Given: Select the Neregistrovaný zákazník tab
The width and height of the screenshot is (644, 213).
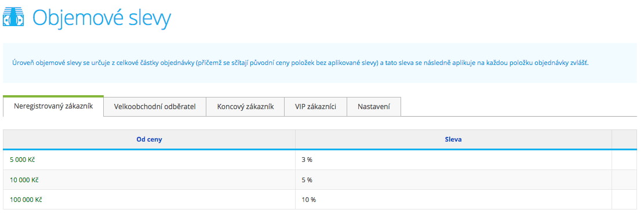Looking at the screenshot, I should 53,107.
